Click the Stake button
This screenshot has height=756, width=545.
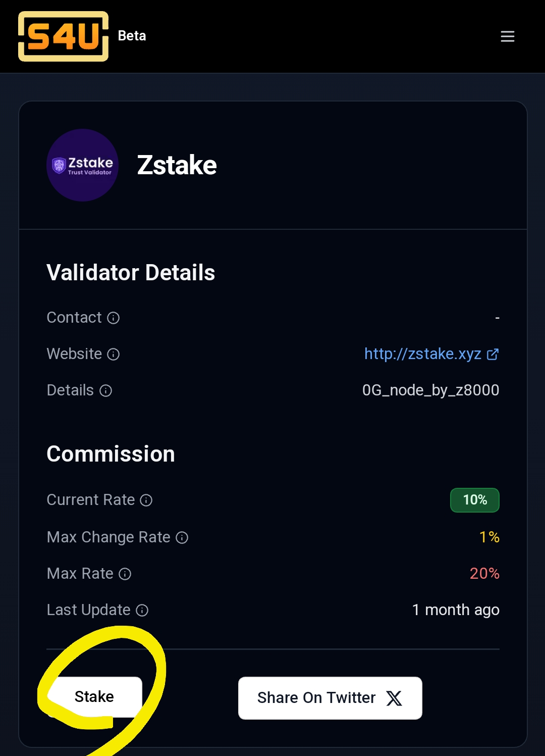94,697
